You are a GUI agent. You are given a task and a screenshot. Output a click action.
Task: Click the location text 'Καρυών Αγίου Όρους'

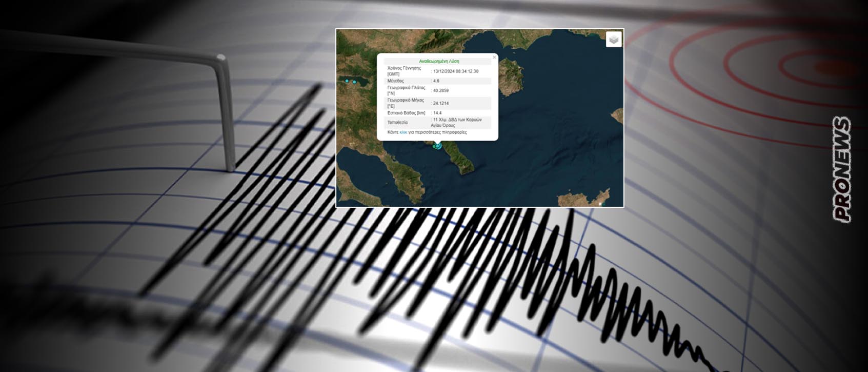pyautogui.click(x=456, y=123)
